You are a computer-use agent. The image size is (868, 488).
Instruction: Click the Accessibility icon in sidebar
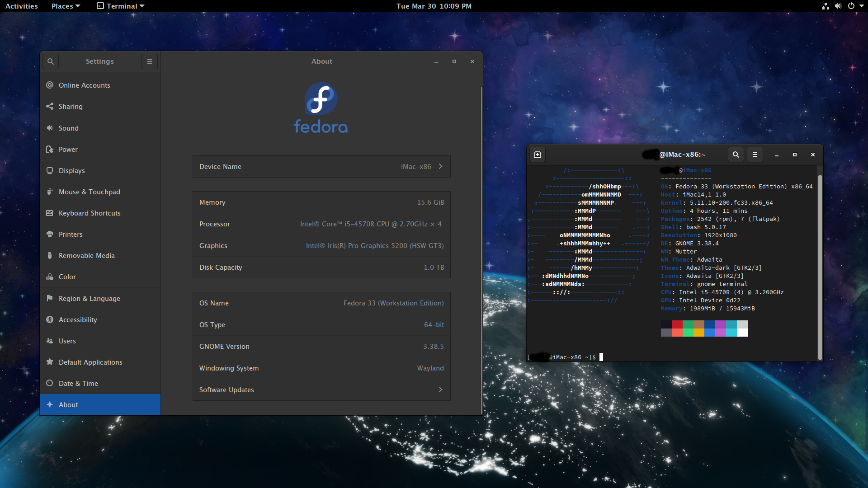pos(50,319)
